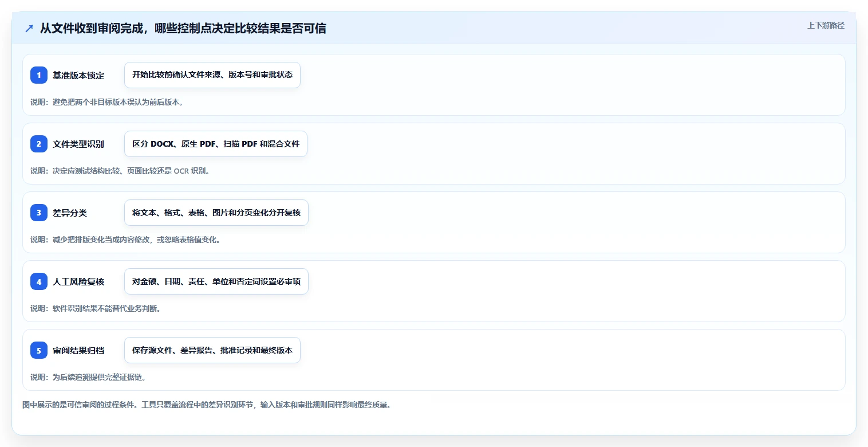The image size is (868, 447).
Task: Click the 文件类型识别 step title
Action: coord(78,144)
